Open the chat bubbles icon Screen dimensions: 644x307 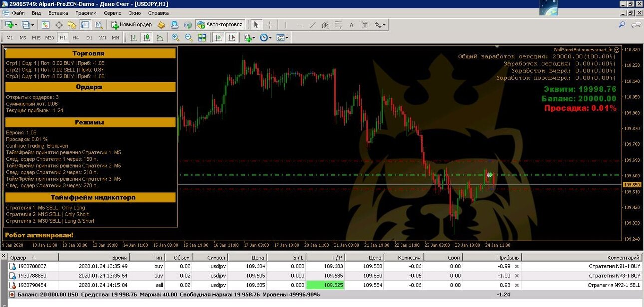636,24
